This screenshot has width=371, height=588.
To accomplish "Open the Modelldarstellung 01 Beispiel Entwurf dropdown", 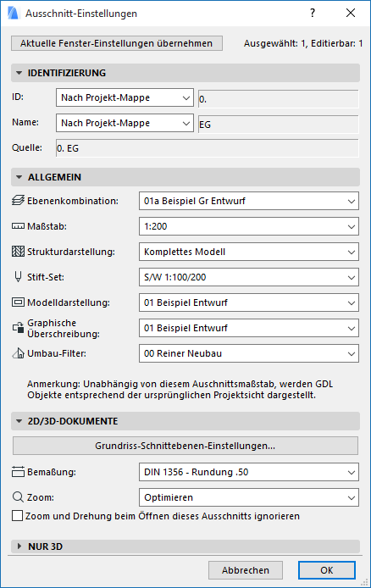I will click(x=249, y=302).
